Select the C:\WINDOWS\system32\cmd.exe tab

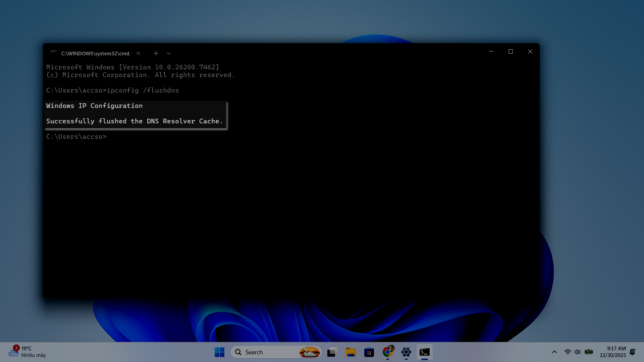(x=96, y=53)
